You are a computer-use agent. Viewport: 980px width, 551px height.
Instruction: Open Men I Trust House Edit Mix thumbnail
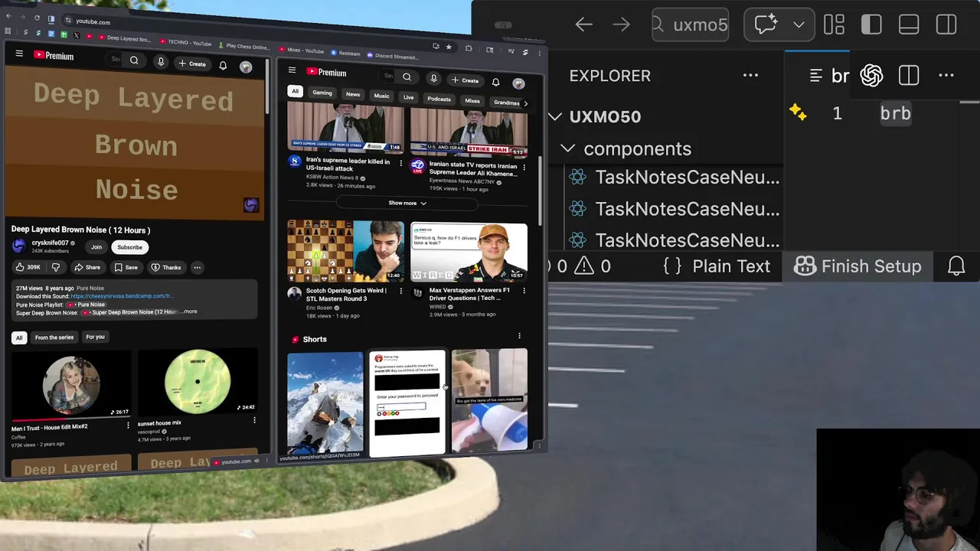pyautogui.click(x=70, y=385)
